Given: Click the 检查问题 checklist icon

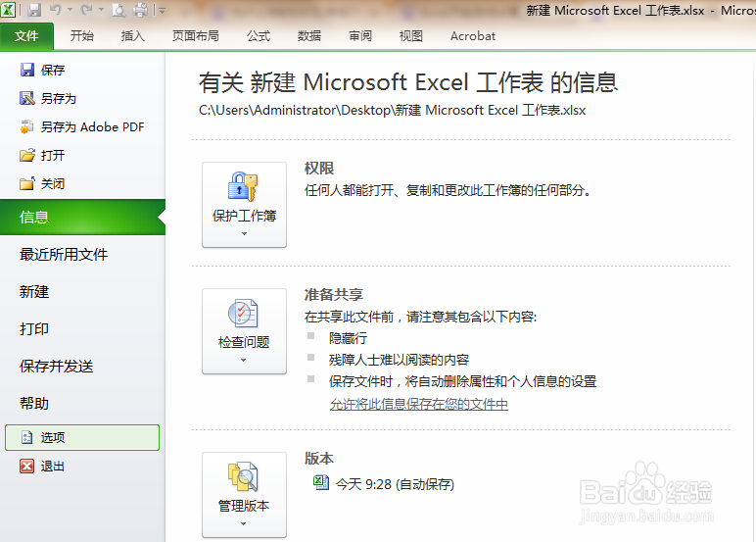Looking at the screenshot, I should tap(244, 314).
